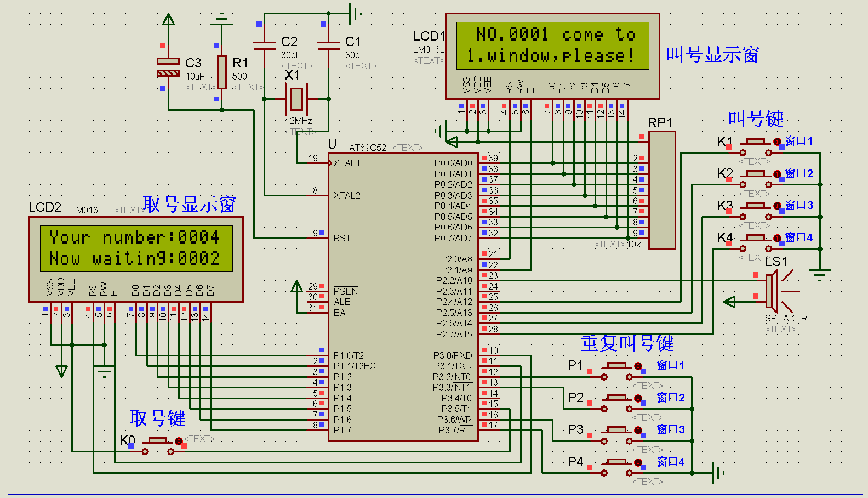Click the ground symbol right of P4 buttons
The width and height of the screenshot is (868, 498).
coord(718,473)
